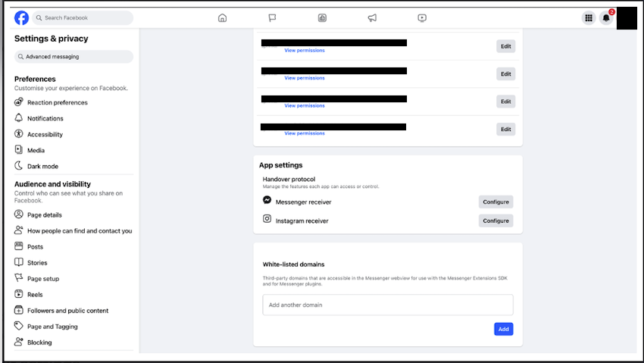Open Dark mode settings
This screenshot has width=644, height=363.
point(42,166)
